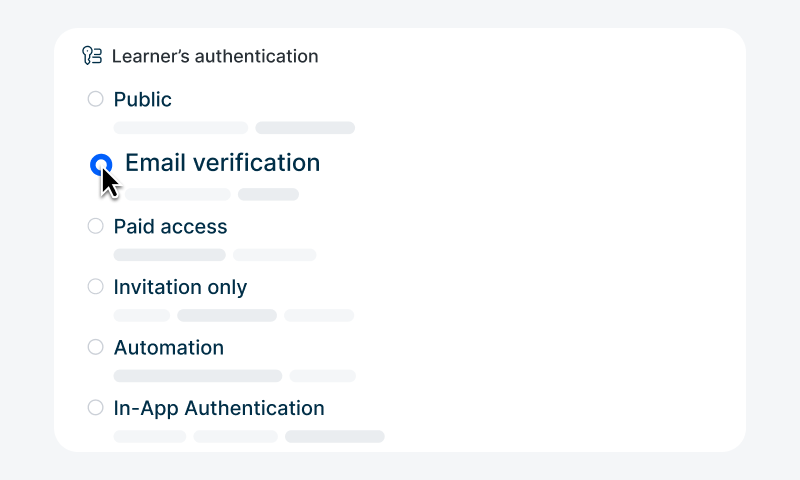
Task: Click the Public option label
Action: pyautogui.click(x=143, y=100)
